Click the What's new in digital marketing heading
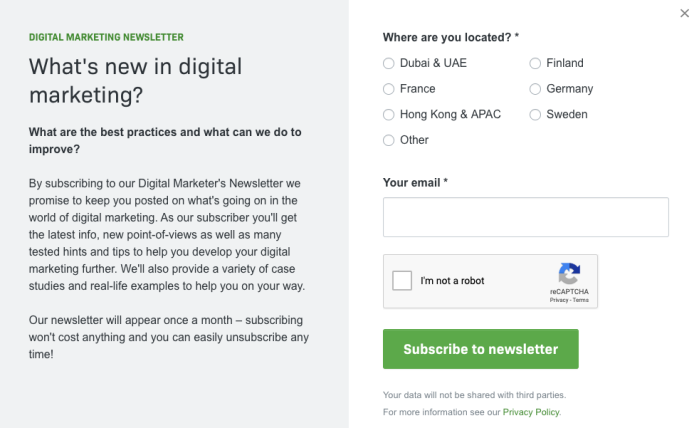This screenshot has height=428, width=699. pos(136,81)
